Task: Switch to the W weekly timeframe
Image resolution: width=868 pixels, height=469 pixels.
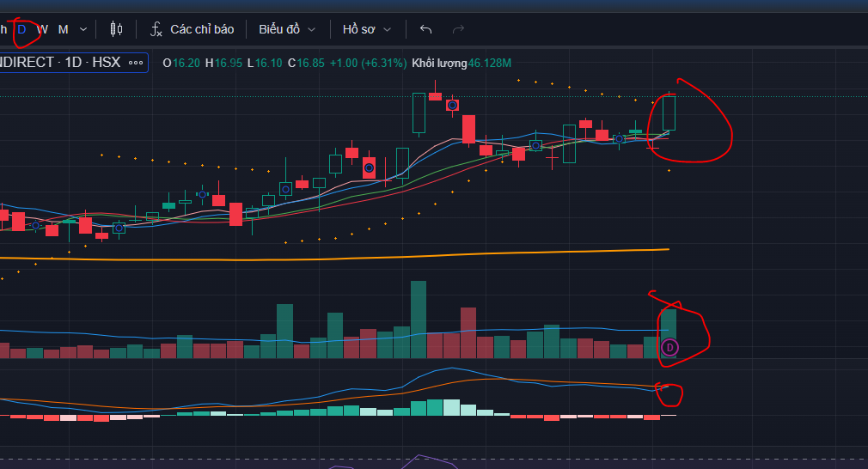Action: 43,29
